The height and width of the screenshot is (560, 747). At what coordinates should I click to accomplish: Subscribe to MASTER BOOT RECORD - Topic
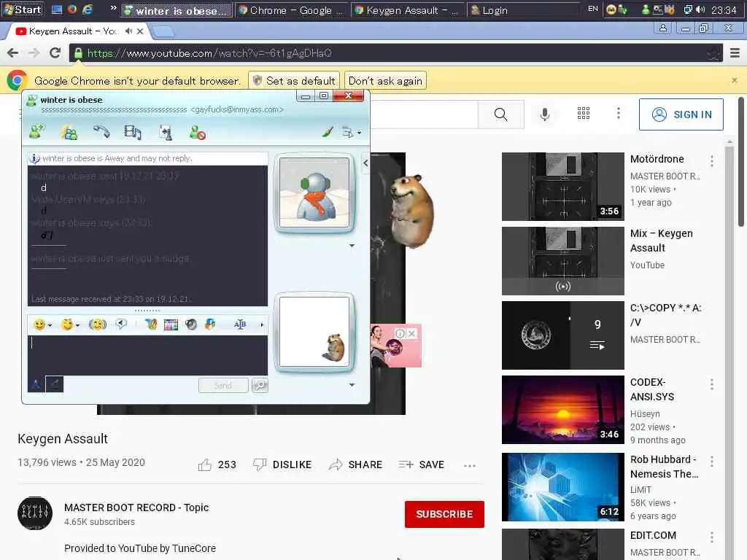coord(444,514)
